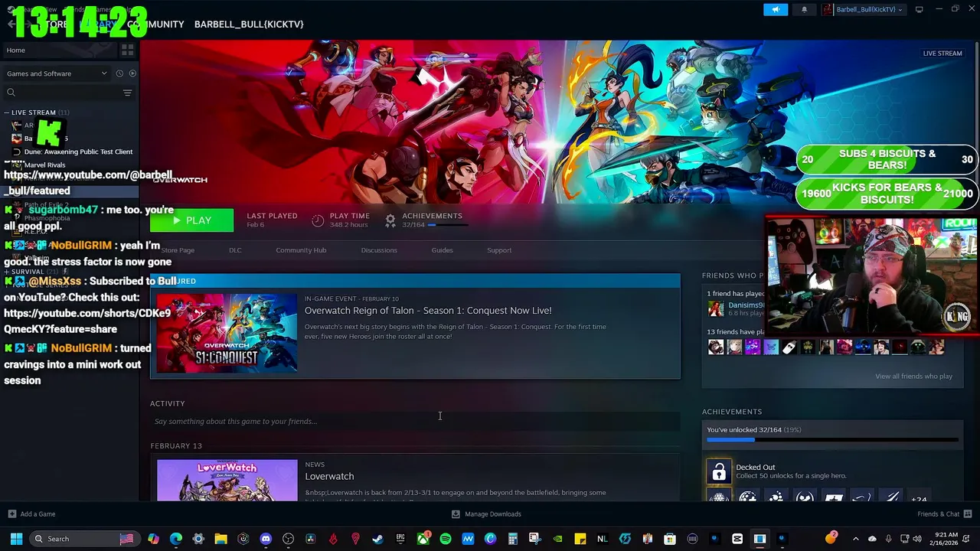The height and width of the screenshot is (551, 980).
Task: Show the +24 more achievements
Action: pyautogui.click(x=919, y=499)
